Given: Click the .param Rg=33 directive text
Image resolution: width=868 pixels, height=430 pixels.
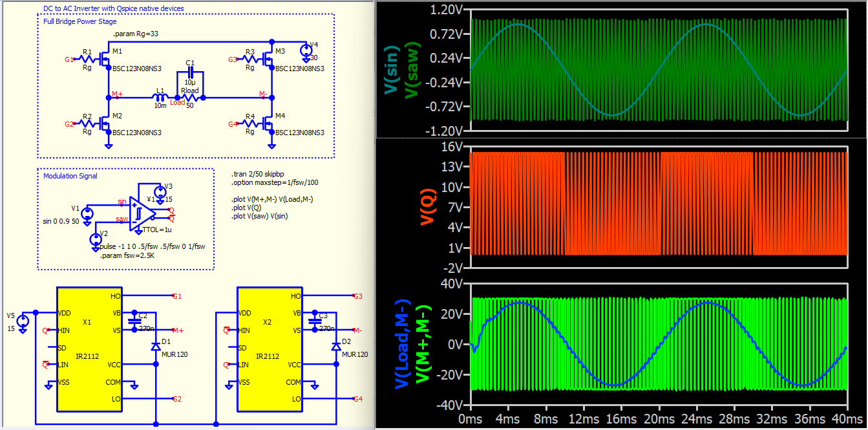Looking at the screenshot, I should [136, 33].
